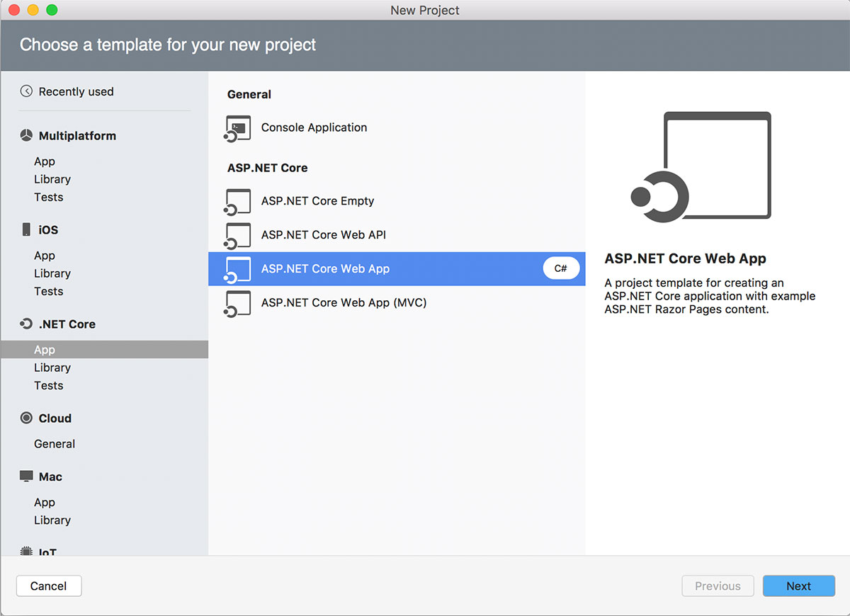Click the Mac heading label
The height and width of the screenshot is (616, 850).
click(x=50, y=477)
